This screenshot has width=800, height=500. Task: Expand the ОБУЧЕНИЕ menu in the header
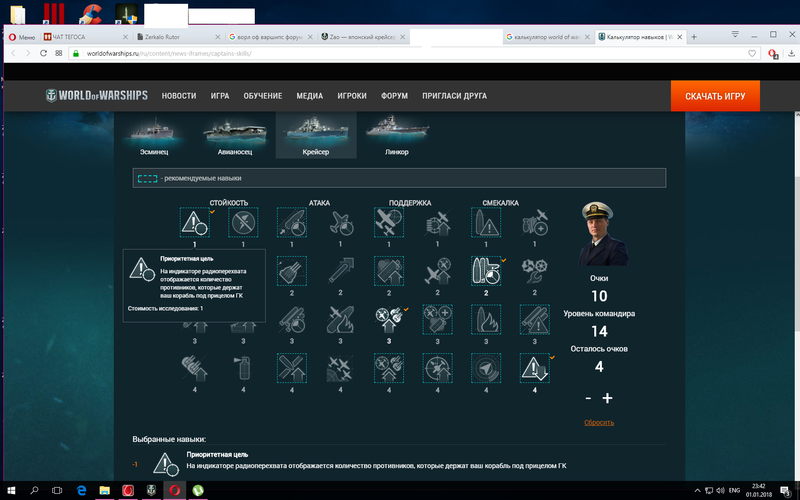[x=263, y=96]
